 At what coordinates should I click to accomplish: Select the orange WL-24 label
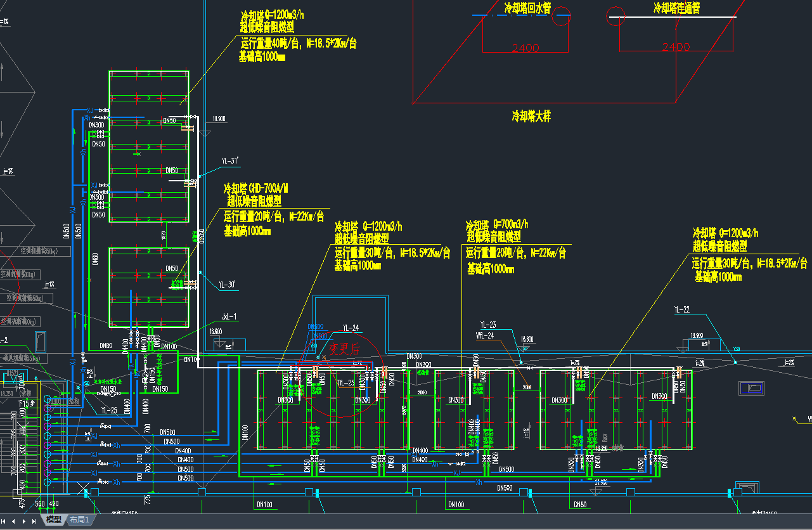[x=484, y=335]
